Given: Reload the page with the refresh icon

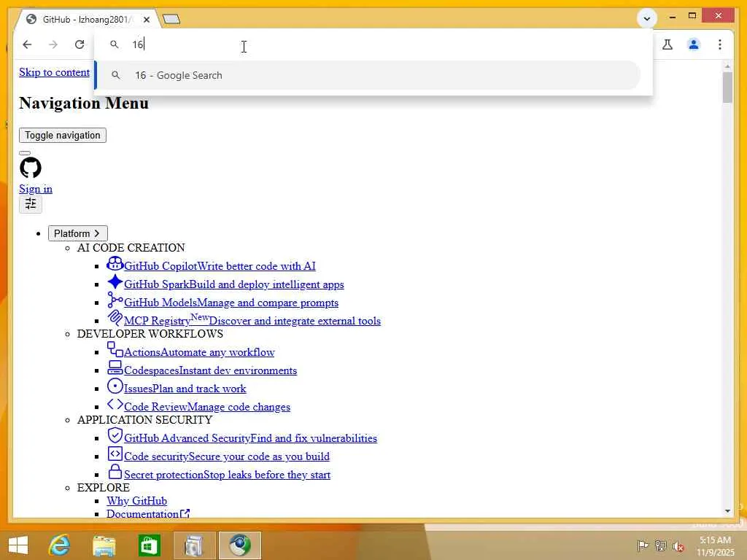Looking at the screenshot, I should point(80,44).
